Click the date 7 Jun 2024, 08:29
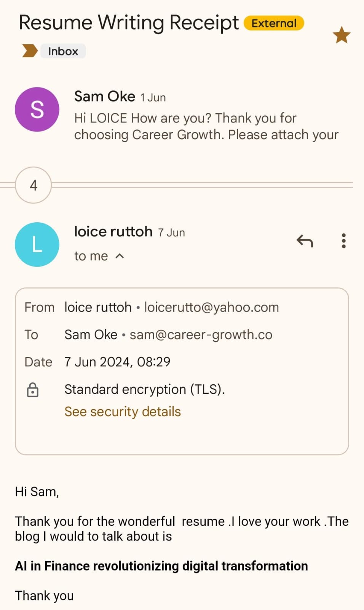 coord(117,362)
